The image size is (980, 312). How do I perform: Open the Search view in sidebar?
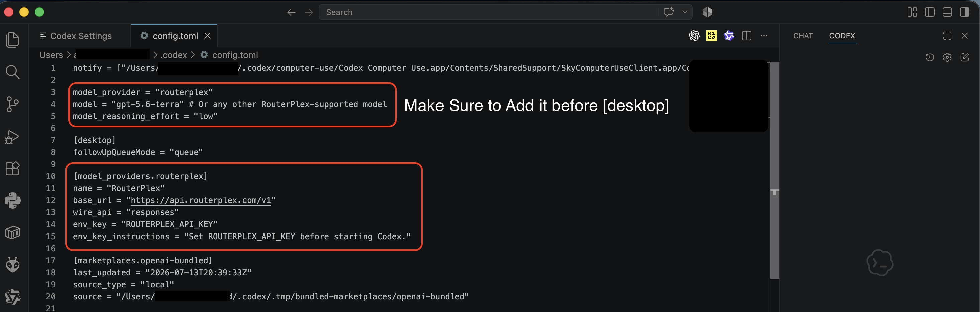[x=13, y=72]
